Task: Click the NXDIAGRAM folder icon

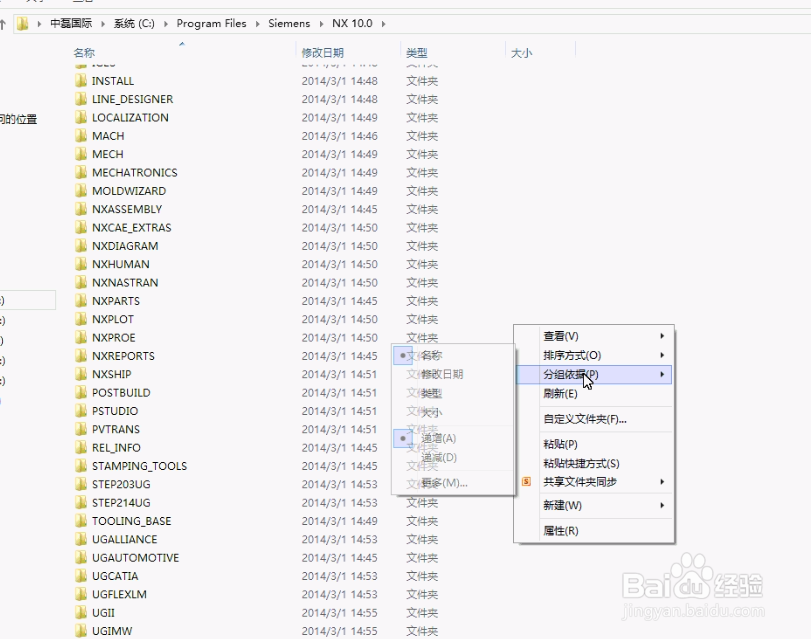Action: click(81, 246)
